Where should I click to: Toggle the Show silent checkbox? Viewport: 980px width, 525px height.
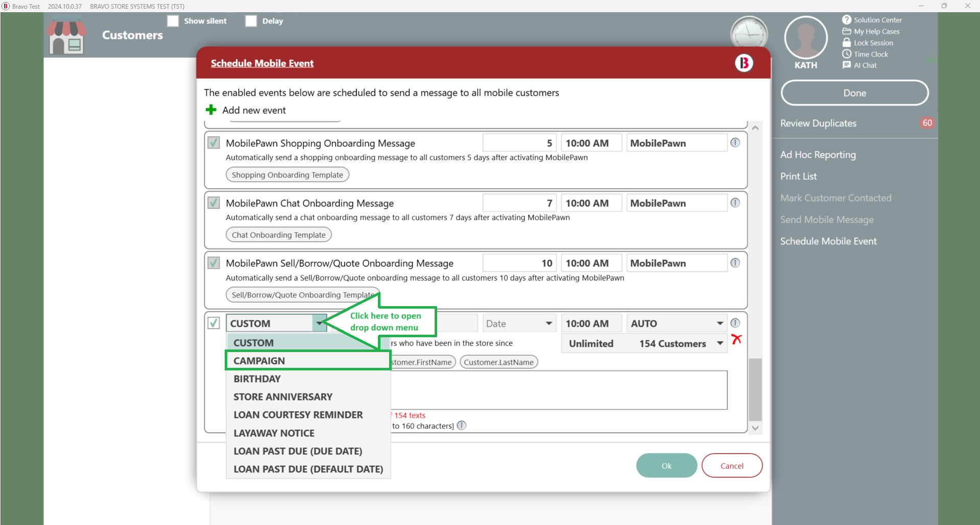(173, 21)
